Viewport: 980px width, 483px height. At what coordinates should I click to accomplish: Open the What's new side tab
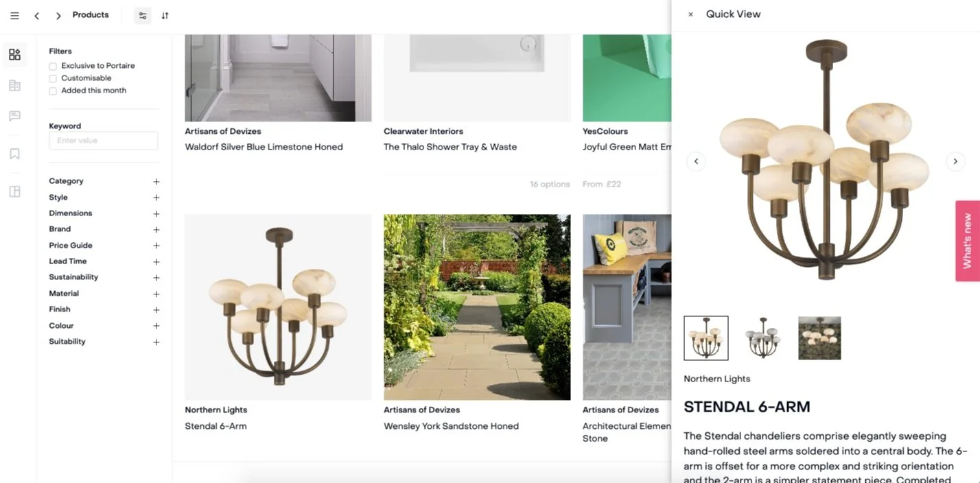967,241
